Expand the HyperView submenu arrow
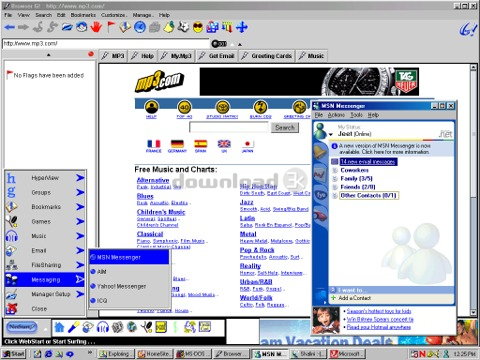 click(x=80, y=178)
